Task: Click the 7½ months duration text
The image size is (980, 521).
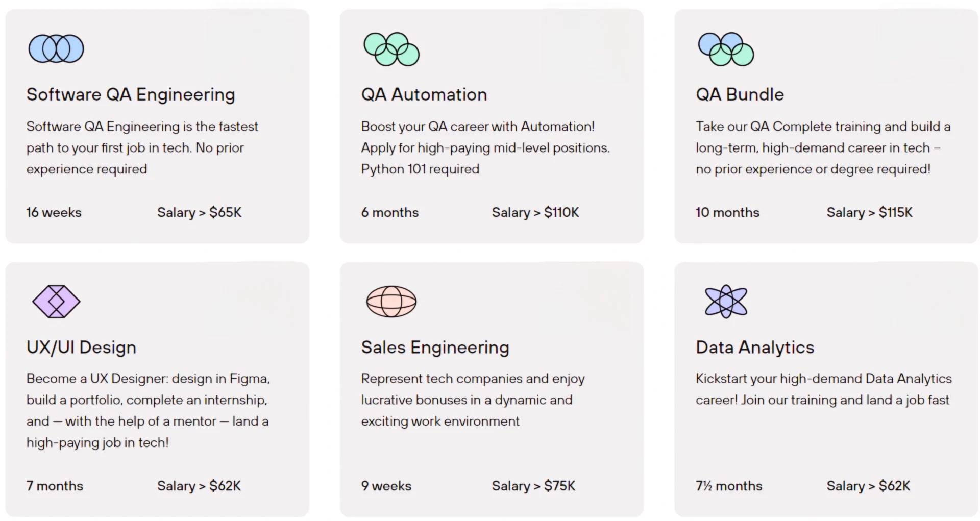Action: 728,486
